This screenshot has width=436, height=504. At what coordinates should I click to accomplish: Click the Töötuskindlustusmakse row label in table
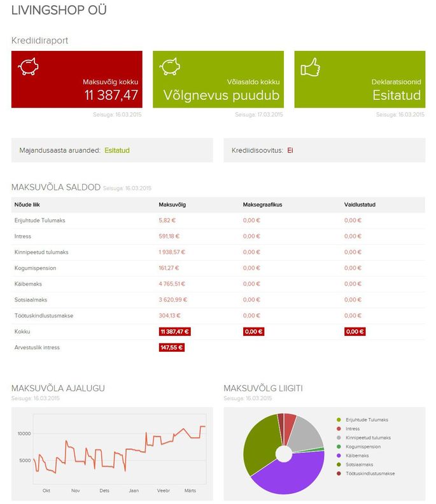(x=44, y=315)
